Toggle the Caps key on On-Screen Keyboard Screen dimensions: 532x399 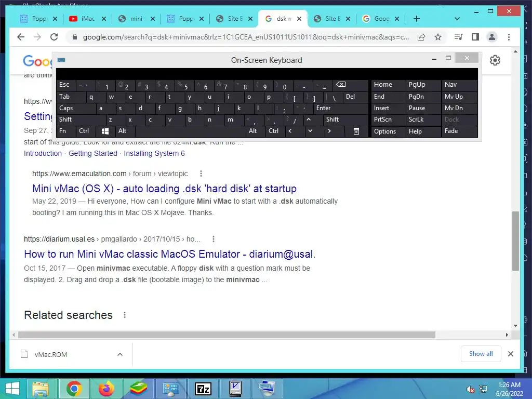(76, 108)
